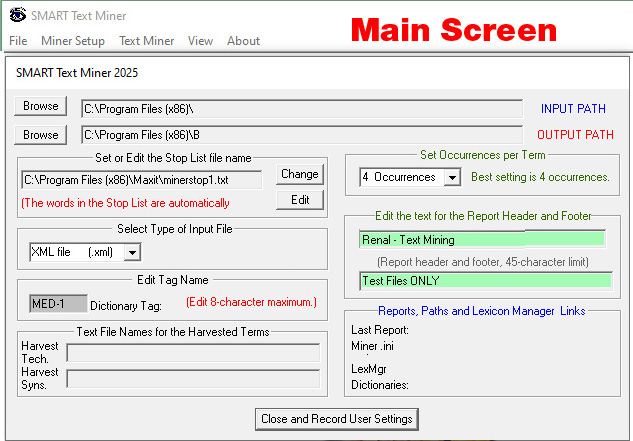Expand the Occurrences dropdown arrow
Screen dimensions: 633x441
pos(453,177)
